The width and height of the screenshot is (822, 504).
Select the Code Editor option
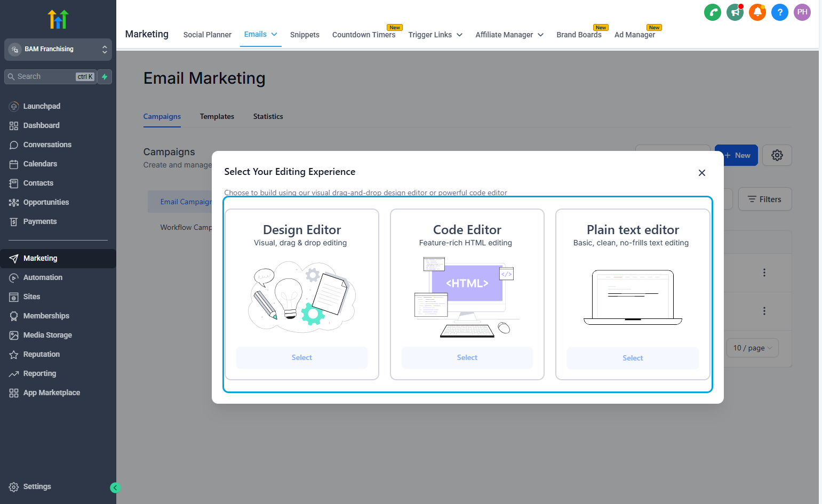pyautogui.click(x=467, y=357)
